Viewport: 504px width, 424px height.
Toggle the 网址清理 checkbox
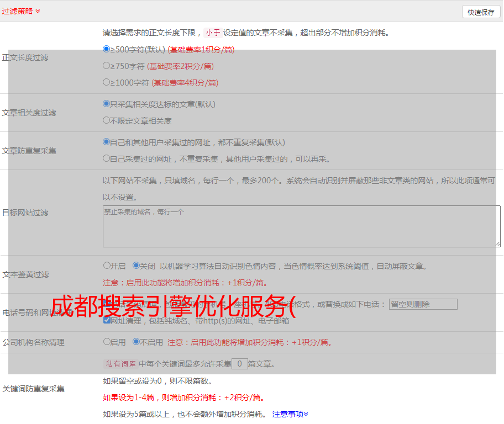pyautogui.click(x=107, y=320)
